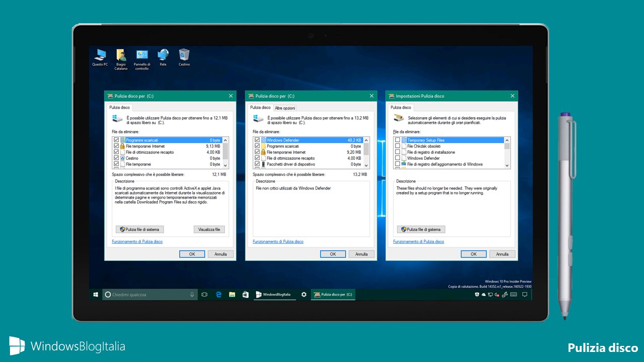644x362 pixels.
Task: Uncheck File temporanei Internet 9,13 MB checkbox
Action: [x=116, y=146]
